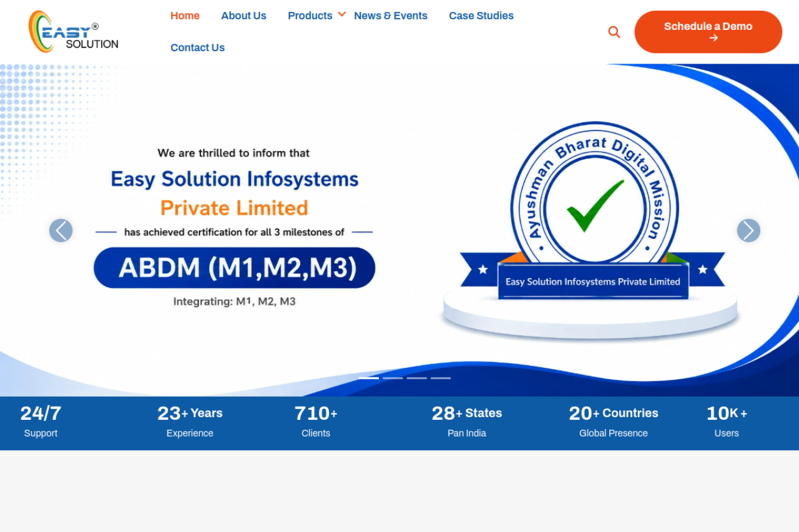Click the 10K+ Users stat
Image resolution: width=799 pixels, height=532 pixels.
pos(727,421)
